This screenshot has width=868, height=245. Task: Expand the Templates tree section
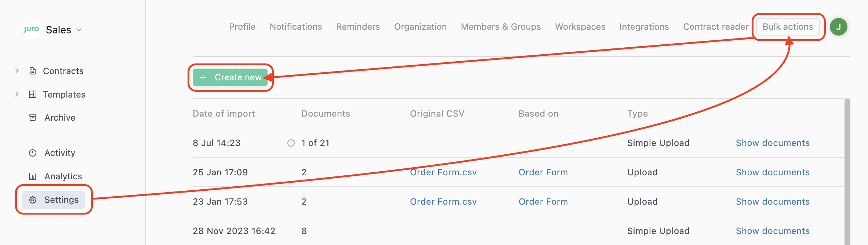[x=17, y=94]
